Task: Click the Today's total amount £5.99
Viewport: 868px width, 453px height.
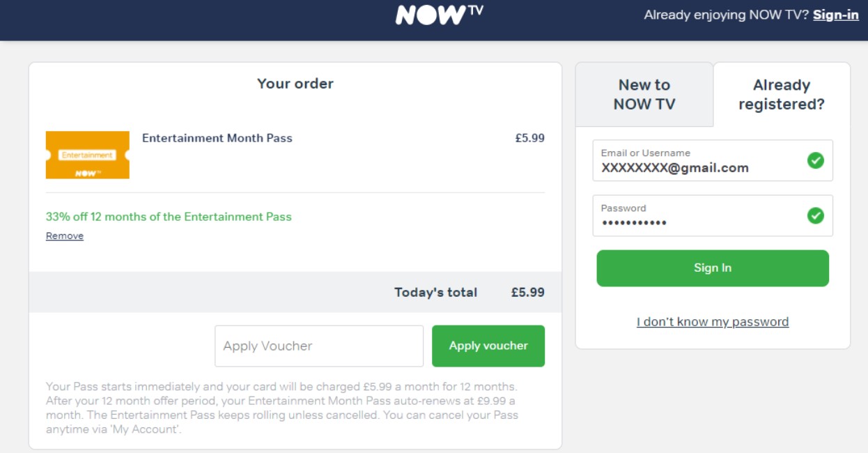Action: coord(527,292)
